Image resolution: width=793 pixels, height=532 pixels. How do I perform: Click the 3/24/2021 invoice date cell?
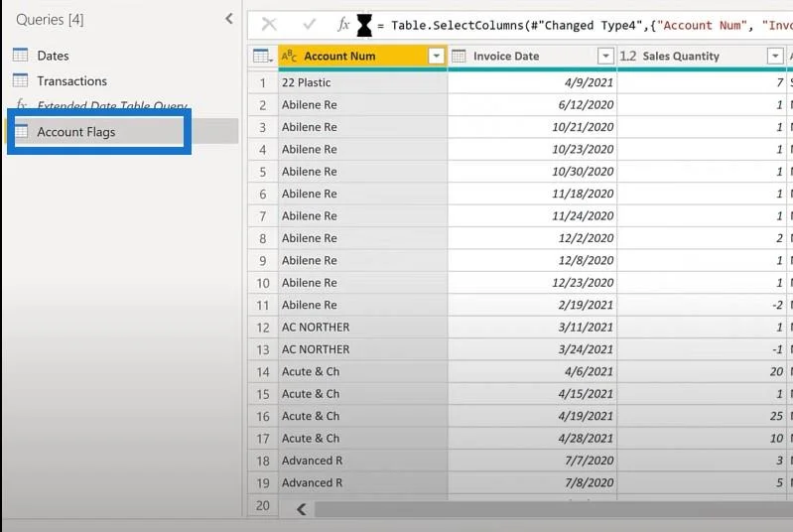(x=532, y=350)
